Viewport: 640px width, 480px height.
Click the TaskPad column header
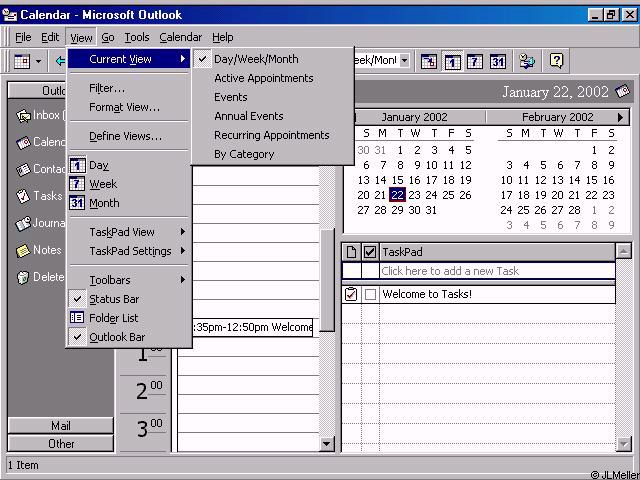(497, 252)
